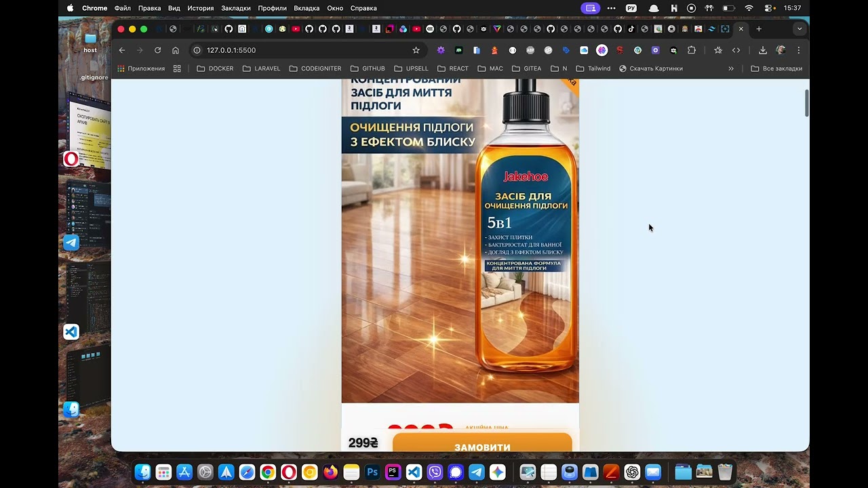The image size is (868, 488).
Task: Show hidden bookmarks with the double chevron
Action: click(x=731, y=68)
